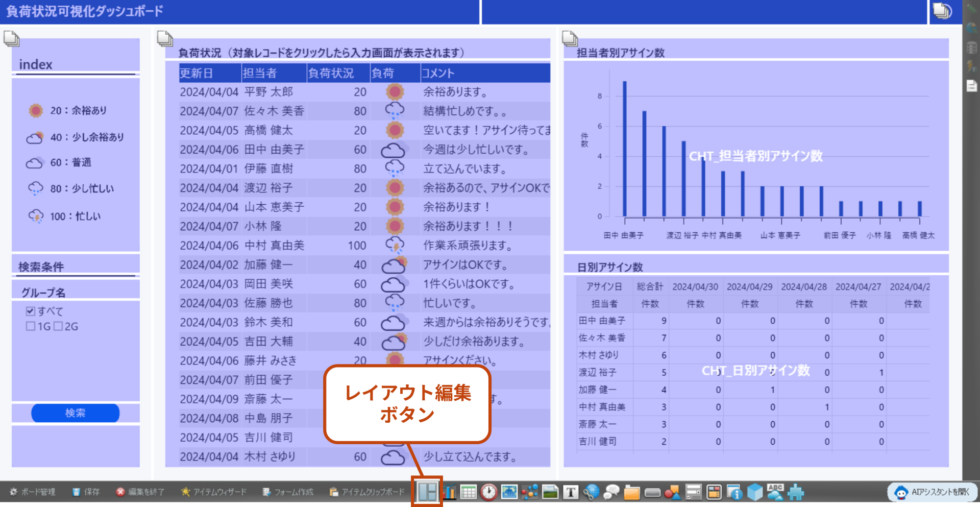The height and width of the screenshot is (507, 980).
Task: Click the shapes item icon
Action: tap(673, 492)
